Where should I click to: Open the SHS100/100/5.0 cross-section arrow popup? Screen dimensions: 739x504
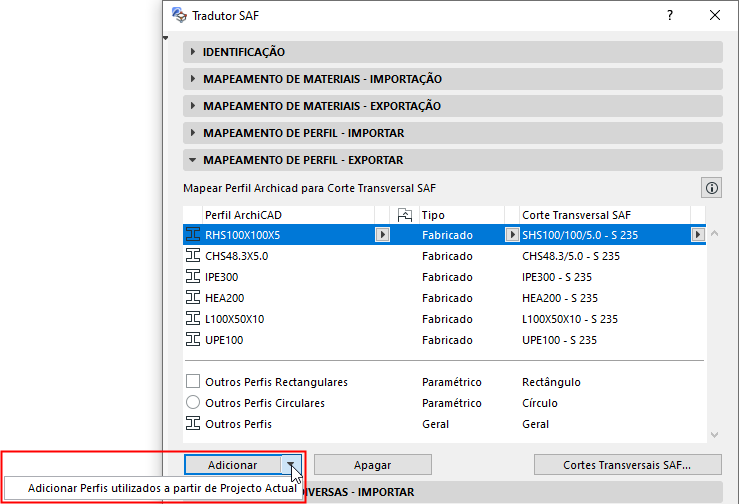click(x=698, y=234)
